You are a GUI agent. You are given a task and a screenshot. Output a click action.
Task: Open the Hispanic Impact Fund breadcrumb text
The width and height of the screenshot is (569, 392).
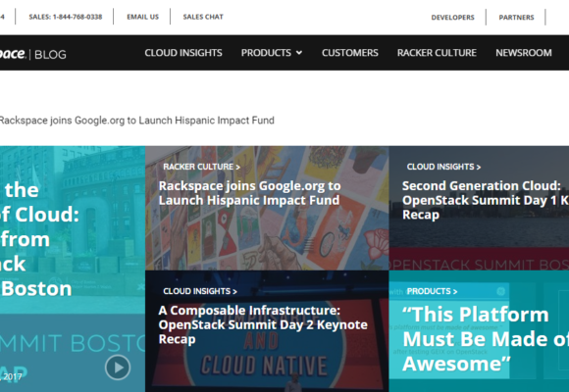point(136,121)
